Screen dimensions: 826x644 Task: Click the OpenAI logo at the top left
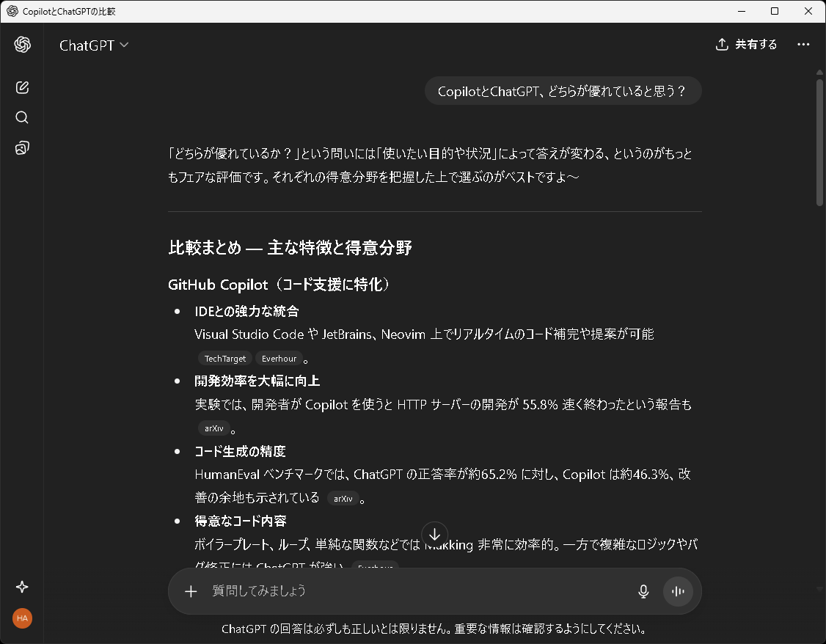(22, 45)
